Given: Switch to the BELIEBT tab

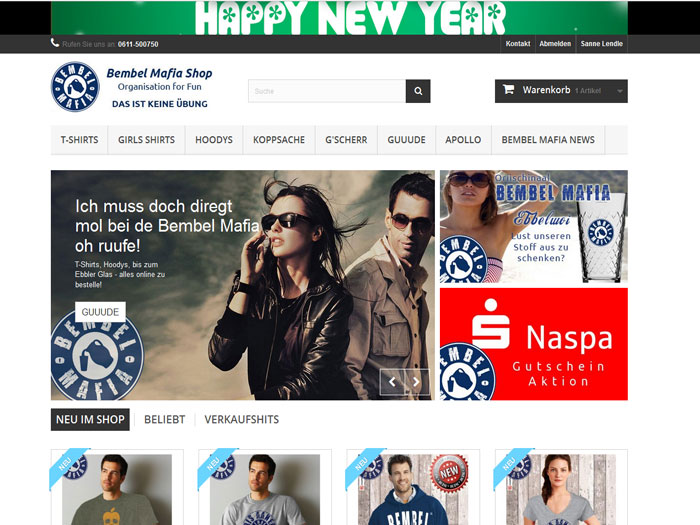Looking at the screenshot, I should coord(164,420).
